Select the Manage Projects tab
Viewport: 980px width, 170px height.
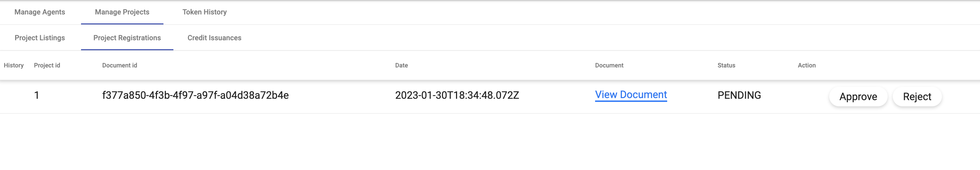[122, 12]
